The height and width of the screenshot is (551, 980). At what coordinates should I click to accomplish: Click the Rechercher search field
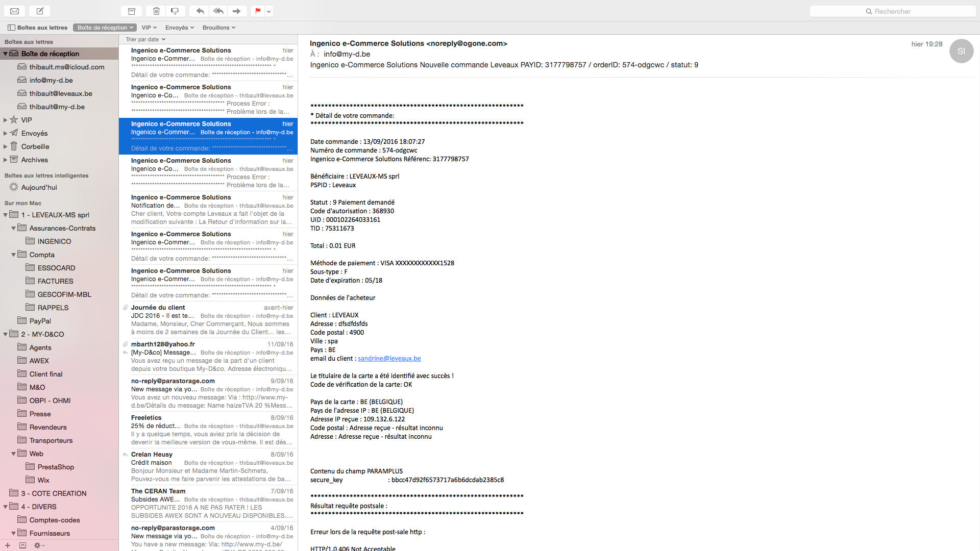click(x=892, y=11)
